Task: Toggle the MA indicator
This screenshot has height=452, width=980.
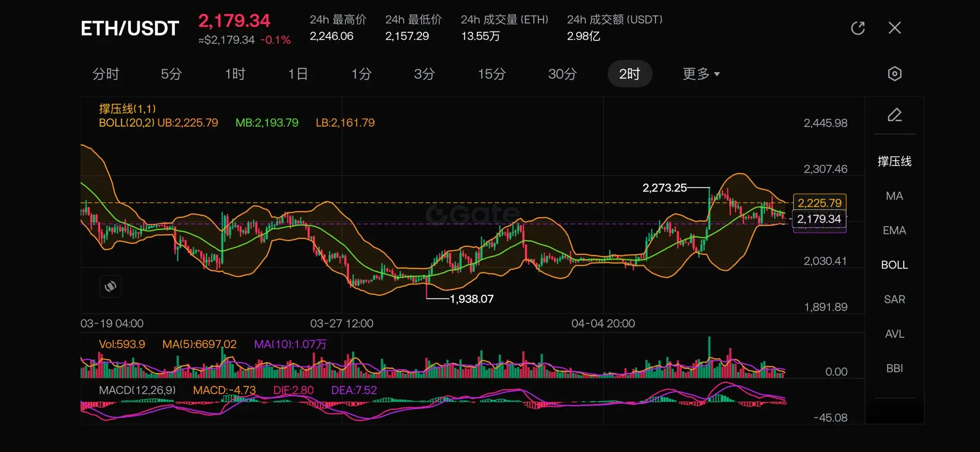Action: point(894,196)
